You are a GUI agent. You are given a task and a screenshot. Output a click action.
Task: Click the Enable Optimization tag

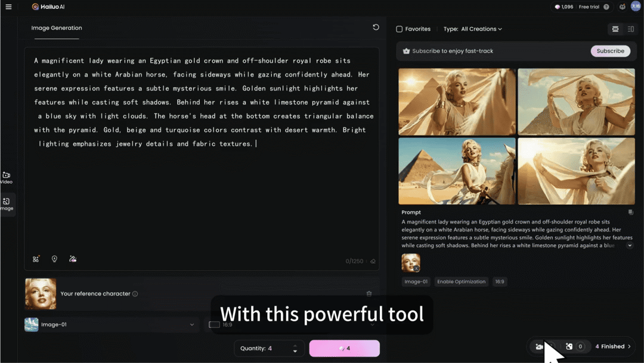click(461, 282)
